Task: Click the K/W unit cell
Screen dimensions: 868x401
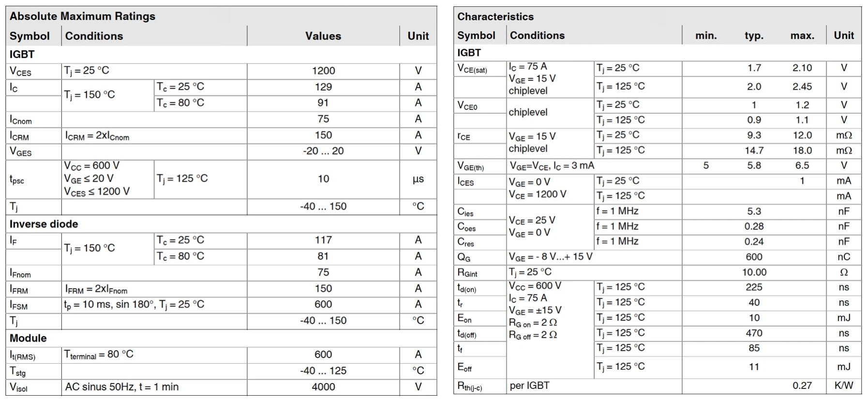Action: 843,386
